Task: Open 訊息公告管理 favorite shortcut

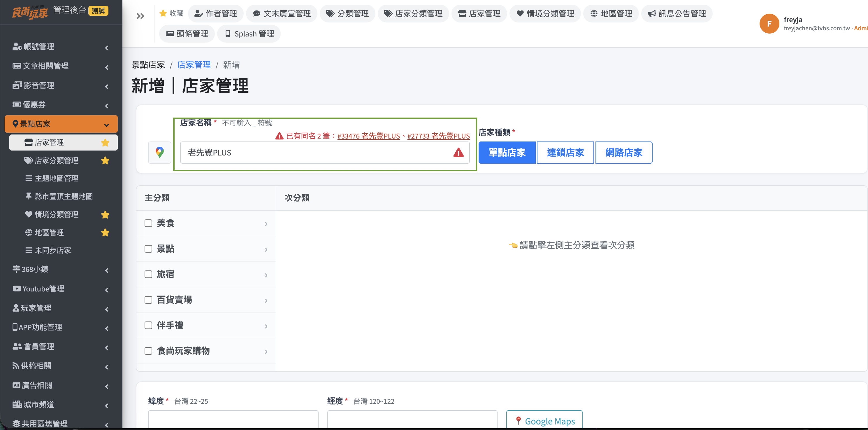Action: [677, 13]
